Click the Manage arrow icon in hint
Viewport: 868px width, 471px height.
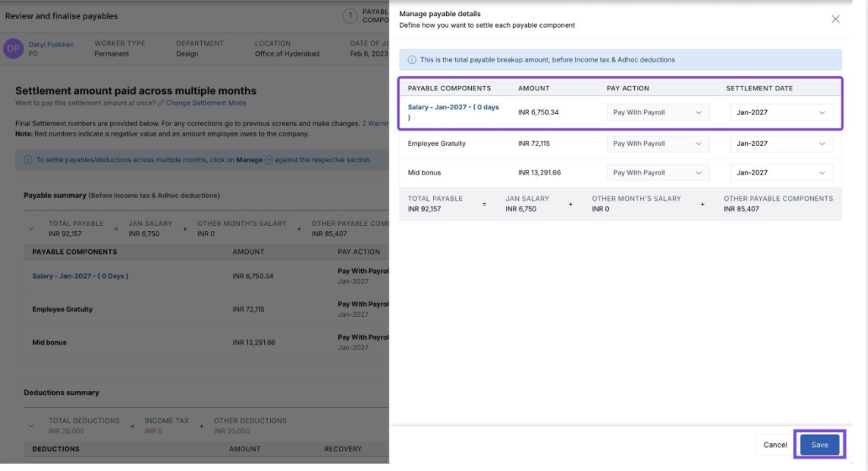[x=269, y=160]
